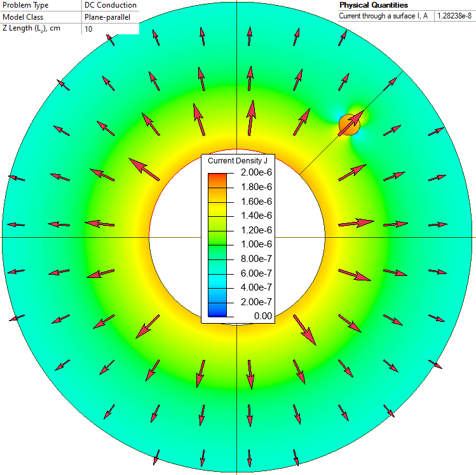Image resolution: width=476 pixels, height=475 pixels.
Task: Click the legend value "1.20e-6"
Action: coord(256,230)
